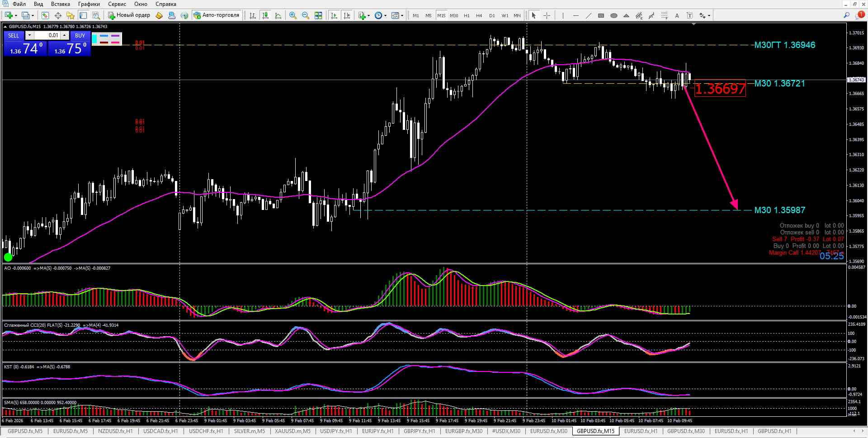Select the vertical line tool
The width and height of the screenshot is (868, 438).
pos(563,15)
